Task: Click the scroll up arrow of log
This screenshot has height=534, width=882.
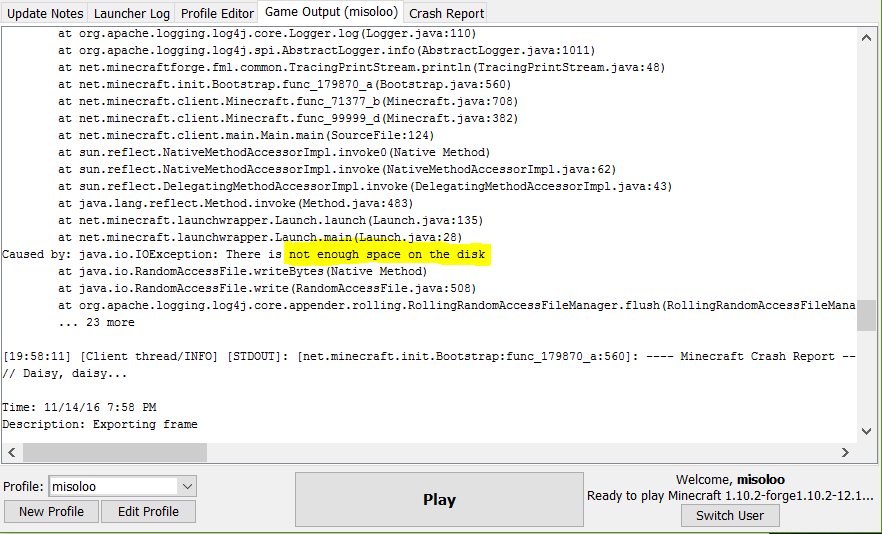Action: pyautogui.click(x=866, y=38)
